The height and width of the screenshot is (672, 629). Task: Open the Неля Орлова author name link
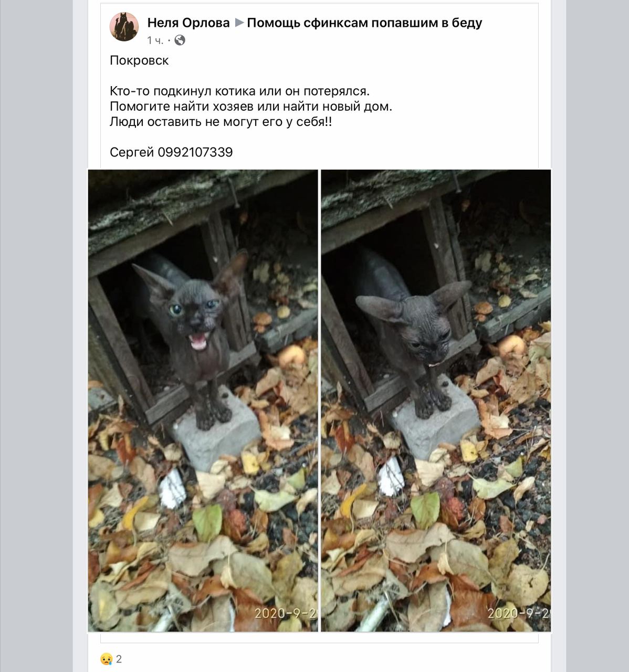click(188, 23)
